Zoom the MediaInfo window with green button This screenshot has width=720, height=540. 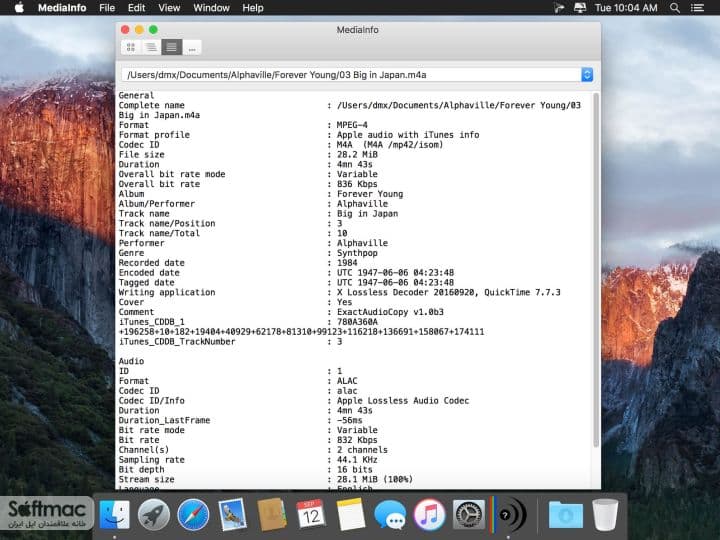(x=153, y=29)
